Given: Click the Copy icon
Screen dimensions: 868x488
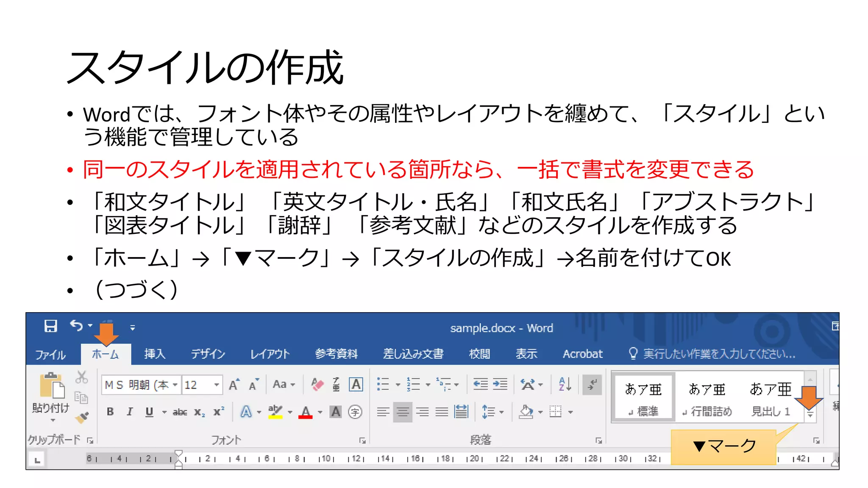Looking at the screenshot, I should coord(81,397).
